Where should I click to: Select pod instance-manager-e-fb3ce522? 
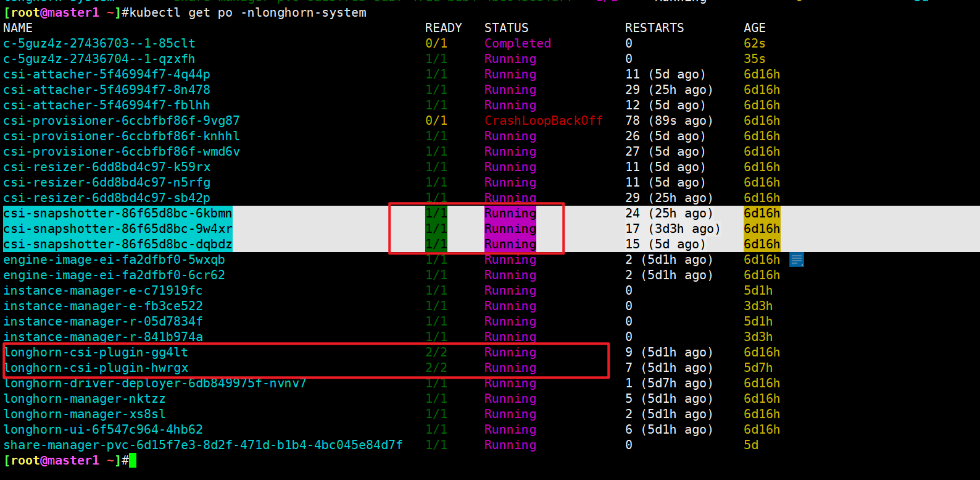click(103, 306)
